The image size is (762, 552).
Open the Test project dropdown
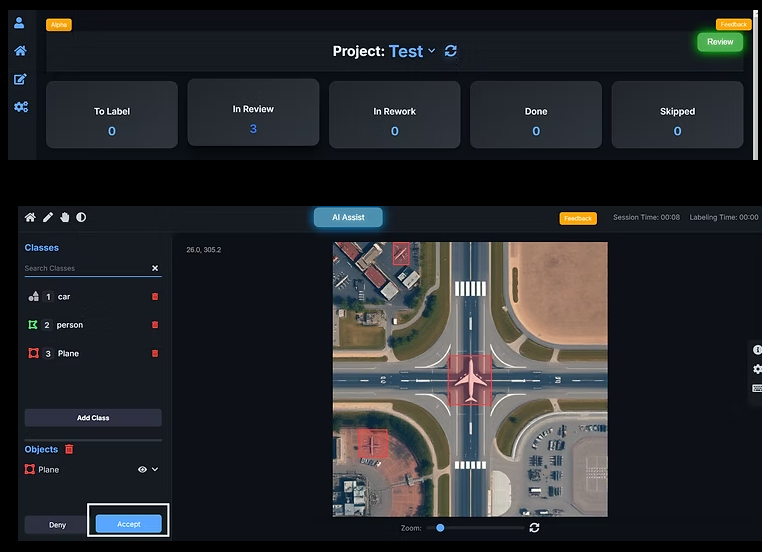click(x=432, y=51)
